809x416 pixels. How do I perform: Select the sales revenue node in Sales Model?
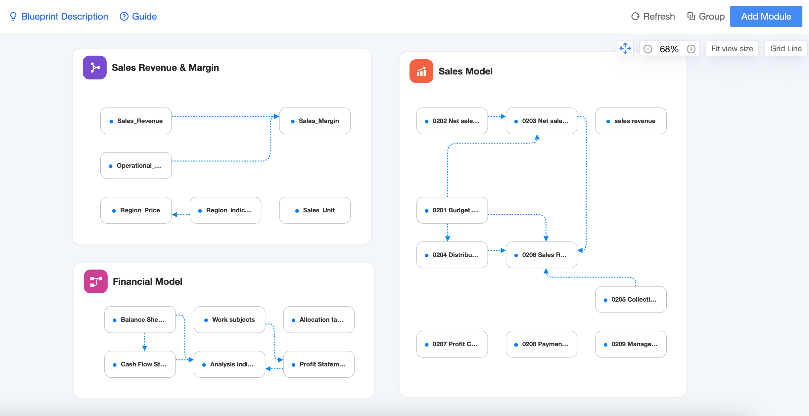point(631,121)
